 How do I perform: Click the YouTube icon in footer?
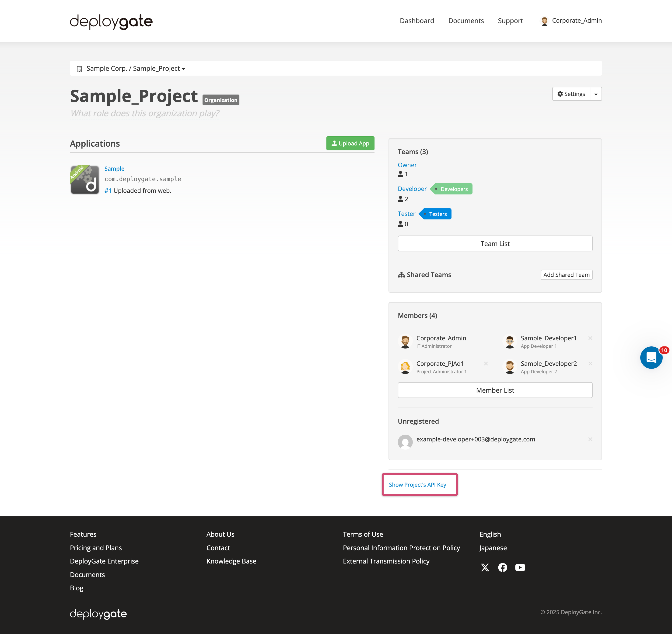[x=520, y=567]
